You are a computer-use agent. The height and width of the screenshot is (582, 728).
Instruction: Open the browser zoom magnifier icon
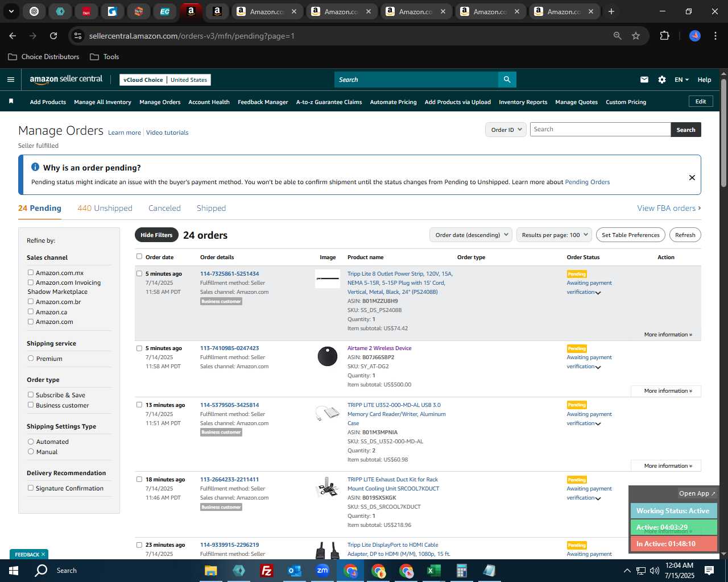point(618,36)
